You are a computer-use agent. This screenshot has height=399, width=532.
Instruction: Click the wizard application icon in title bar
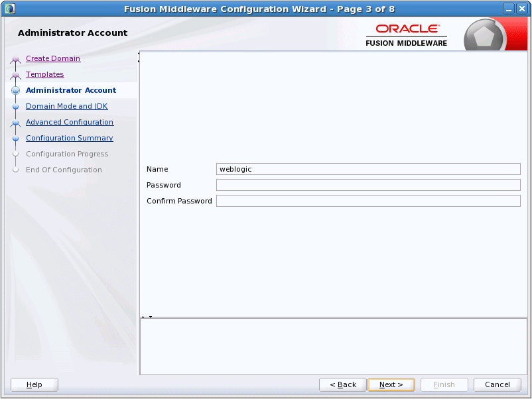coord(10,9)
